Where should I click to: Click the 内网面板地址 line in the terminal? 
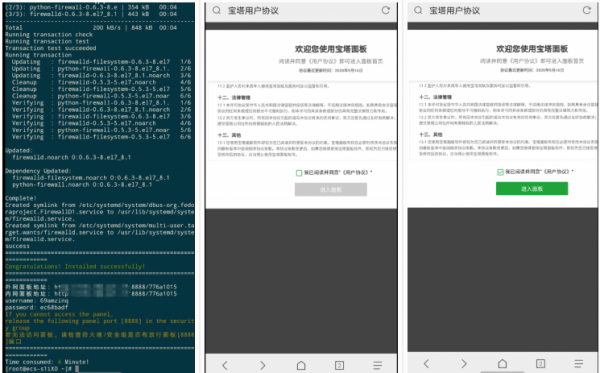(91, 294)
